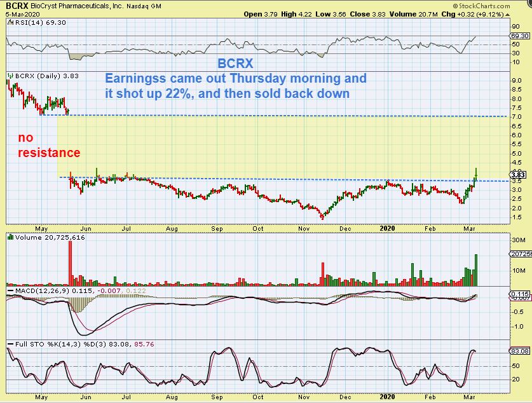The height and width of the screenshot is (403, 532).
Task: Click the tall red volume spike bar in late May
Action: [x=70, y=263]
